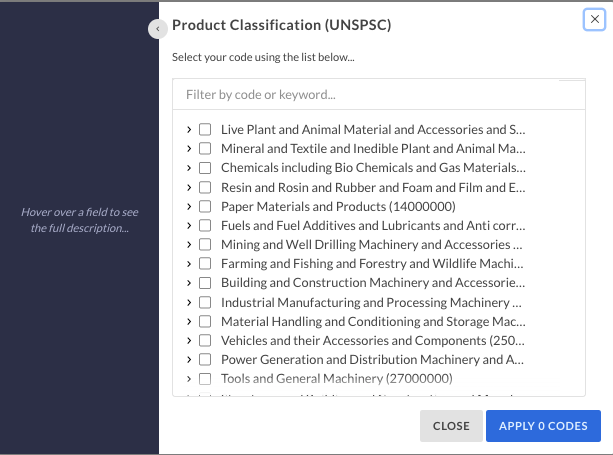Select Building and Construction Machinery label

point(373,283)
